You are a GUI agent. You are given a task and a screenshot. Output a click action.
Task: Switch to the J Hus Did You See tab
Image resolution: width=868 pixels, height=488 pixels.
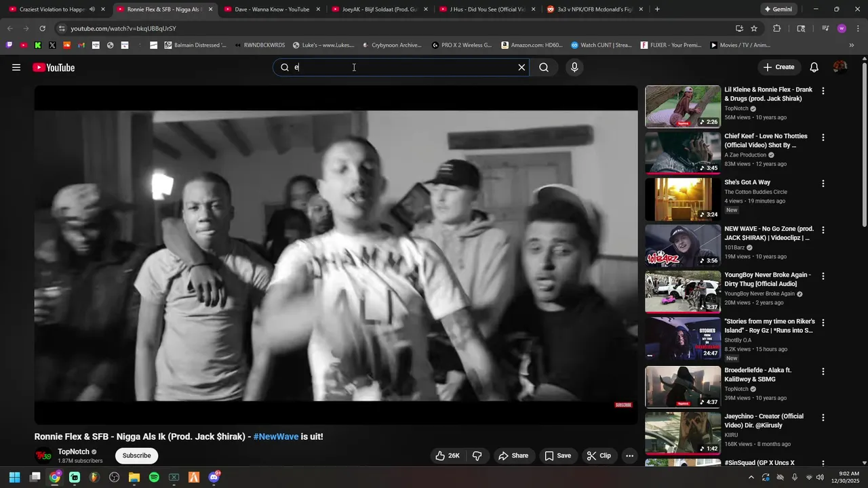click(x=487, y=9)
